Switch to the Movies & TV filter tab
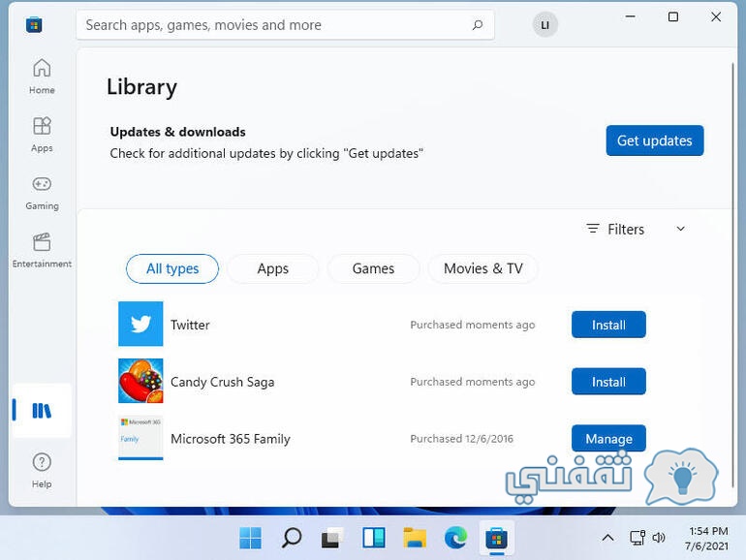Viewport: 746px width, 560px height. pos(483,268)
